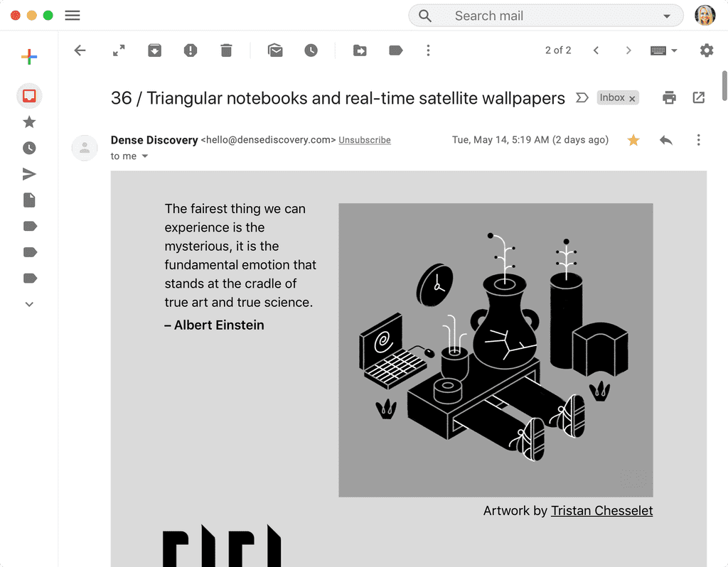Screen dimensions: 728x567
Task: Click the date 'Tue, May 14, 5:19 AM'
Action: pos(500,140)
